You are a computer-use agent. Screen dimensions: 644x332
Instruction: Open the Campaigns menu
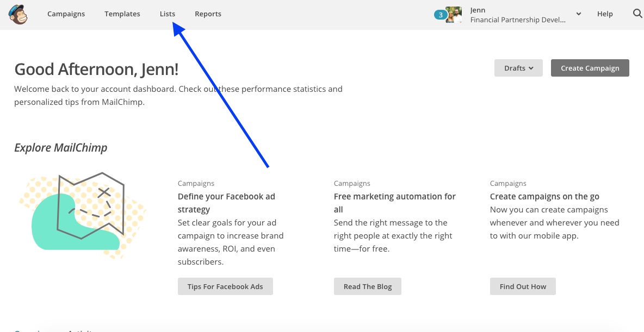pyautogui.click(x=66, y=14)
